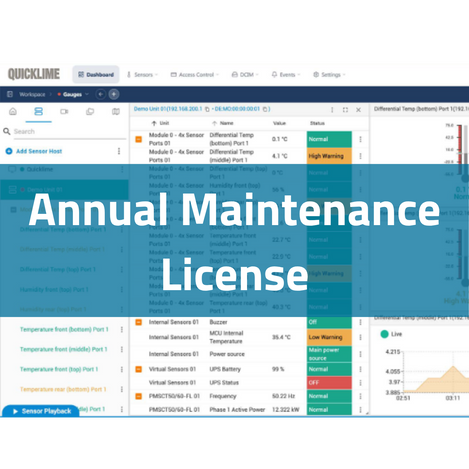Open the camera icon tab in sidebar
Screen dimensions: 469x469
click(x=64, y=111)
